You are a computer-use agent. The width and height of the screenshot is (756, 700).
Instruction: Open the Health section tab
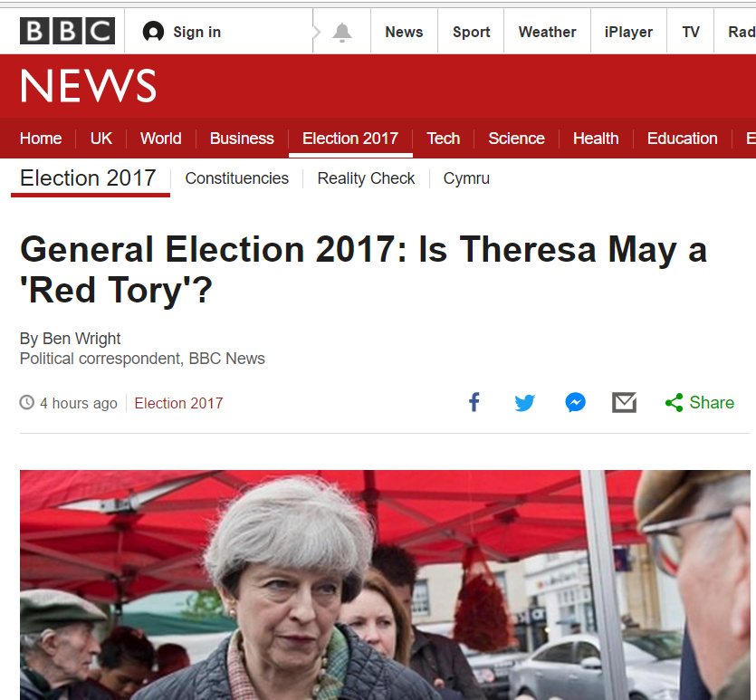tap(596, 139)
